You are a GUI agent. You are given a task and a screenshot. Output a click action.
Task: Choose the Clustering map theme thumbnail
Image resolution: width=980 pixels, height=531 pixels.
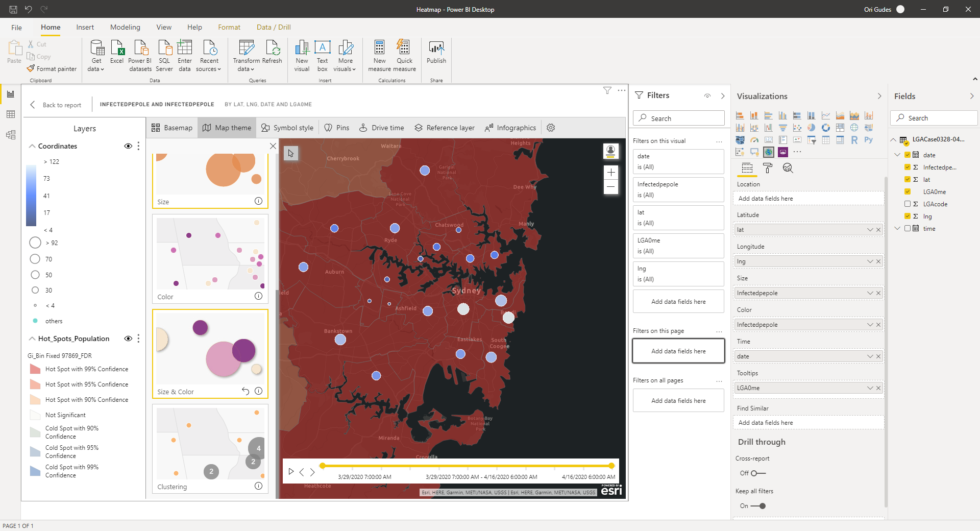(x=210, y=444)
